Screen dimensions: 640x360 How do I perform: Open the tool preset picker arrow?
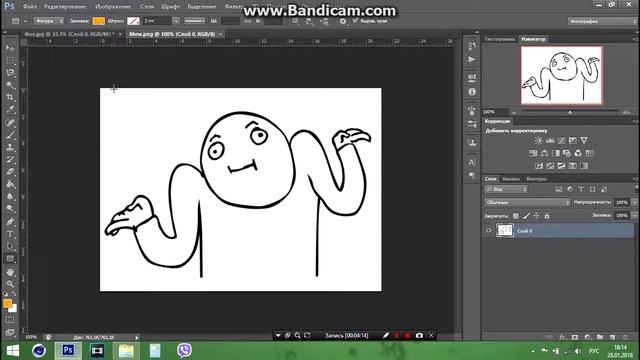(x=25, y=21)
